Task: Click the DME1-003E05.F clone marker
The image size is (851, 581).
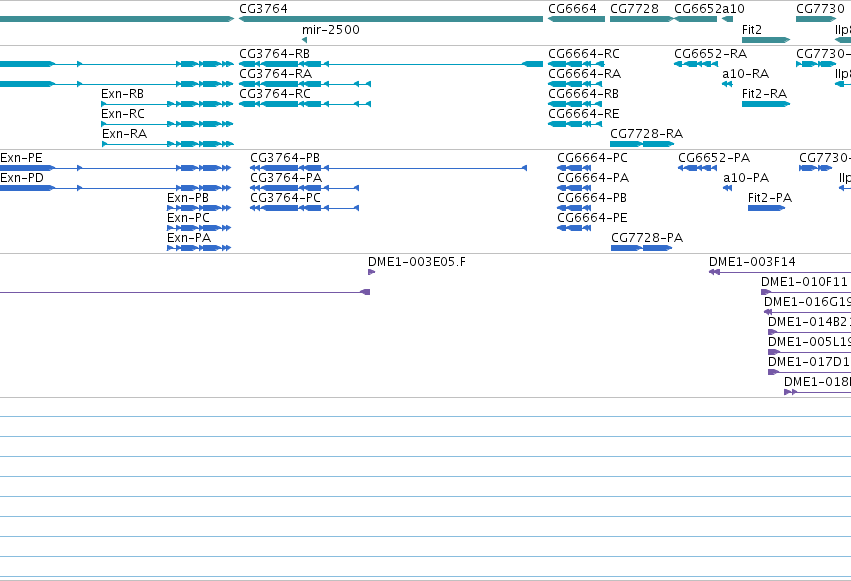Action: (371, 272)
